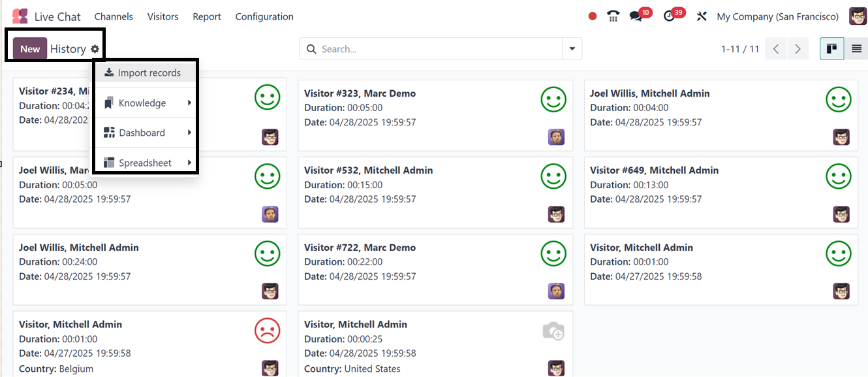Click smiley on Joel Willis 00:24:00 card
868x377 pixels.
click(268, 253)
